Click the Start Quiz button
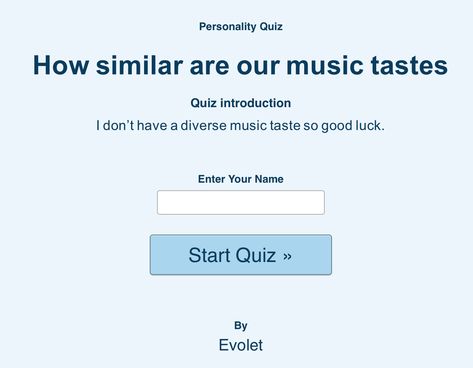The width and height of the screenshot is (473, 368). (x=241, y=255)
